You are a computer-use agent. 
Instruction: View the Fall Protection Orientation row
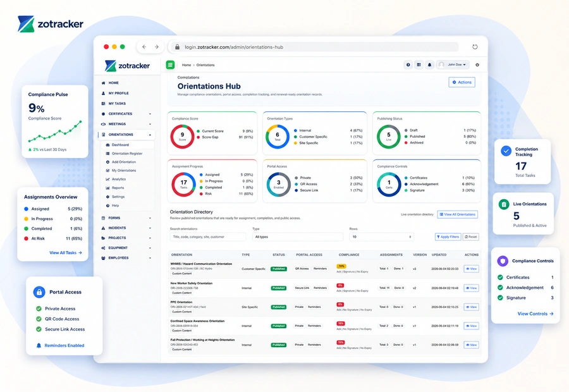(x=471, y=345)
